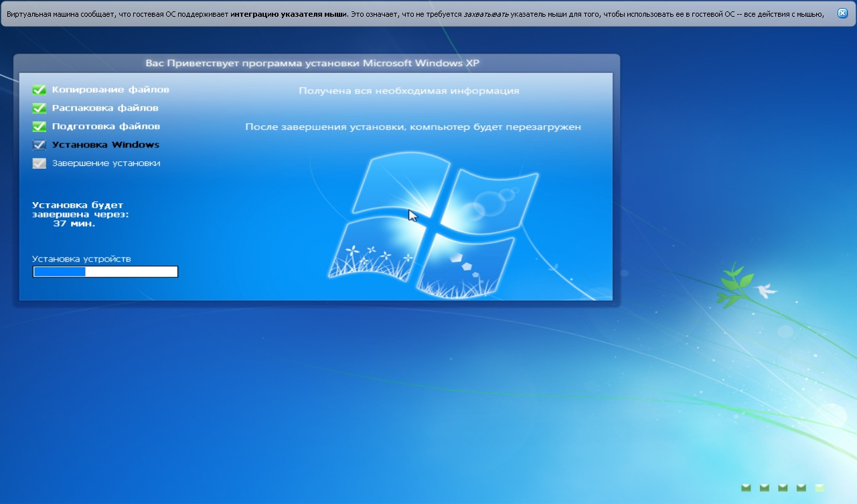Select the middle green stage indicator icon
Screen dimensions: 857x504
click(x=783, y=487)
